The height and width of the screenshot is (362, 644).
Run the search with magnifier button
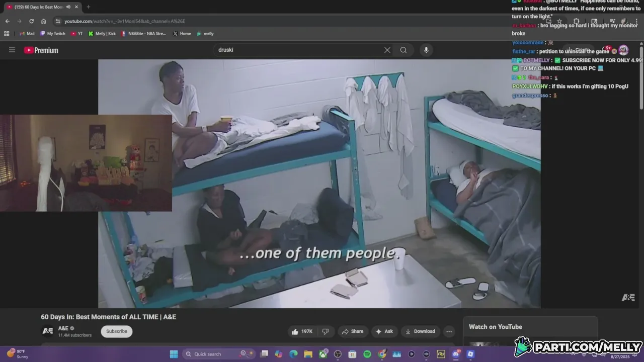coord(404,50)
